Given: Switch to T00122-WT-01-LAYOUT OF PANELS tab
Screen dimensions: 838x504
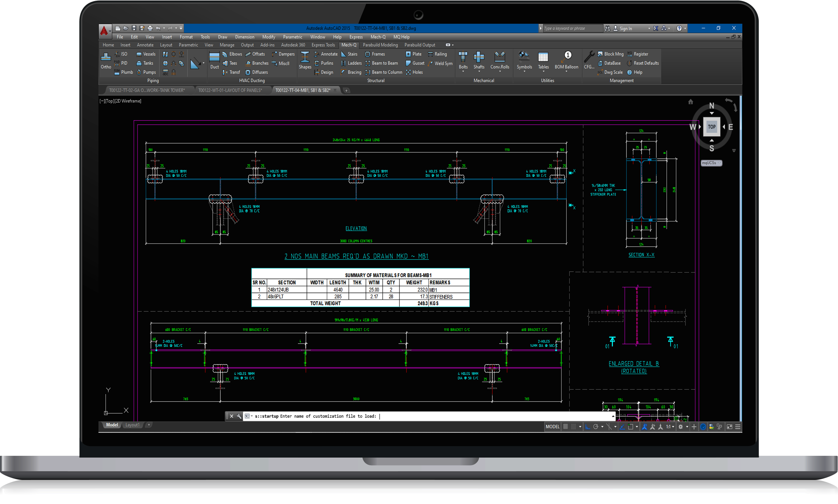Looking at the screenshot, I should (x=230, y=90).
